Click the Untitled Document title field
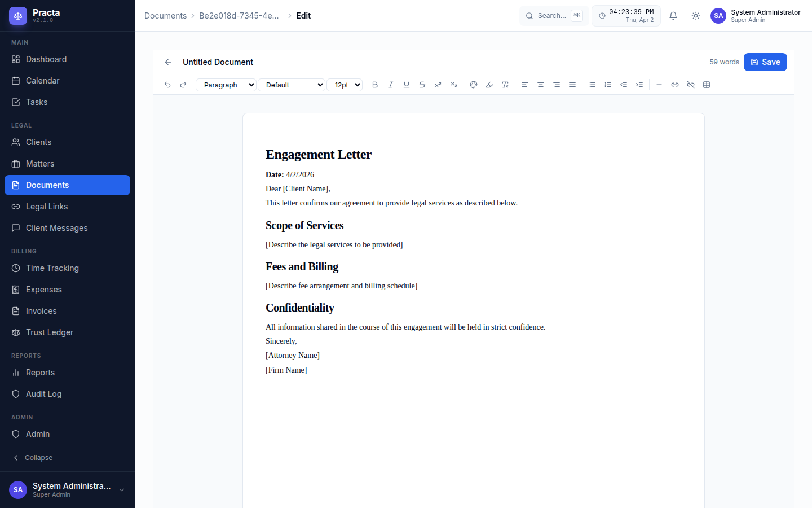 point(218,62)
